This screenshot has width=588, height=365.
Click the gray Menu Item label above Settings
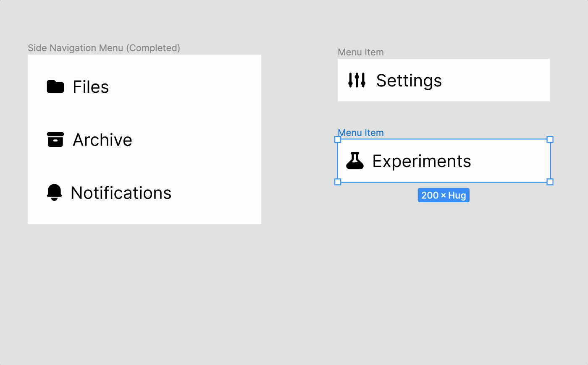[360, 52]
